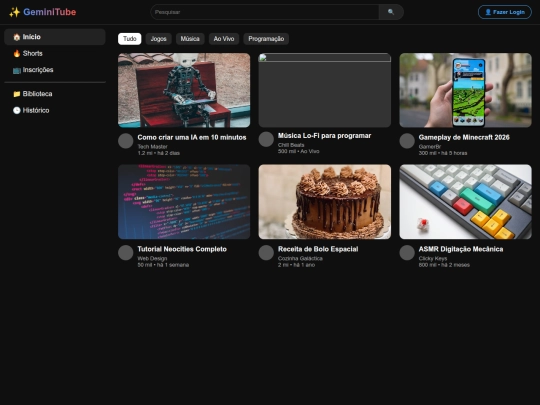
Task: Filter videos by Jogos
Action: click(158, 39)
